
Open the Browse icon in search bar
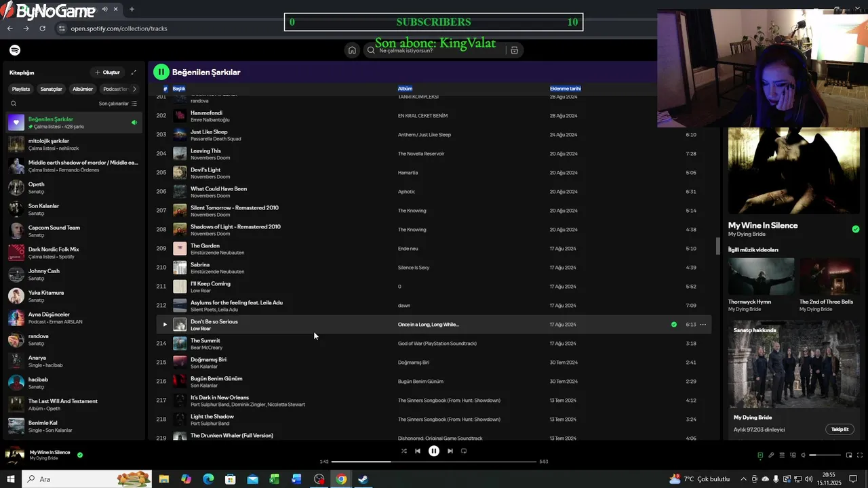point(514,50)
